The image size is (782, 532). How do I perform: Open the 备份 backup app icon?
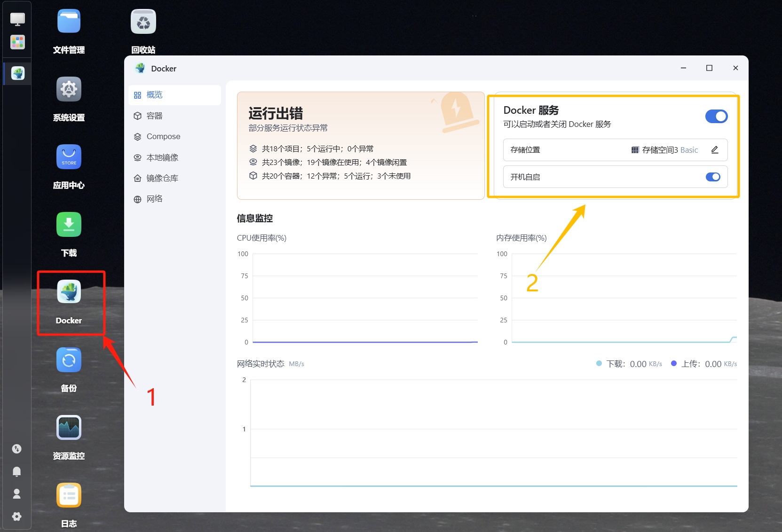(x=69, y=360)
